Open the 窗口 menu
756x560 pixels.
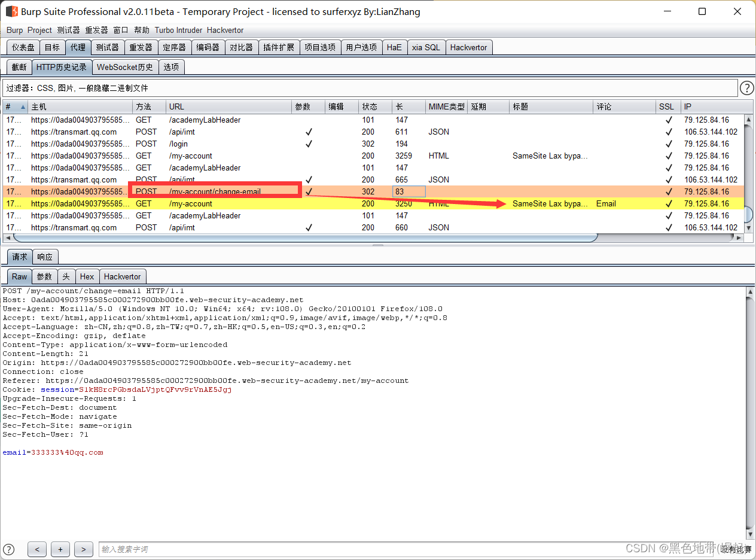(x=121, y=30)
